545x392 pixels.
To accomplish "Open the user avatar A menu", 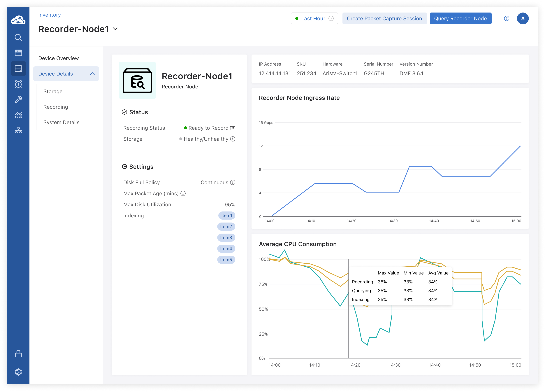I will 523,18.
